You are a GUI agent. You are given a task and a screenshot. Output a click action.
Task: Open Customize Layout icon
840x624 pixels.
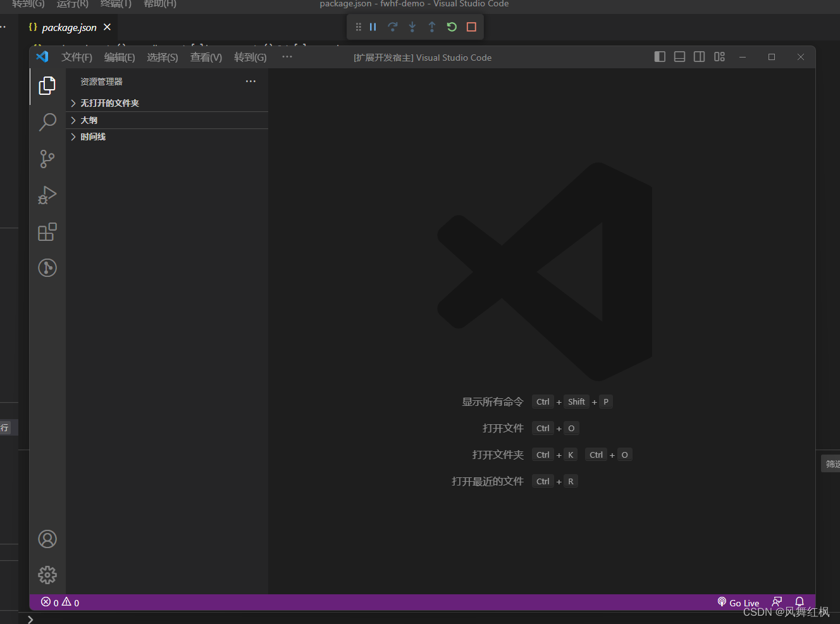point(719,57)
